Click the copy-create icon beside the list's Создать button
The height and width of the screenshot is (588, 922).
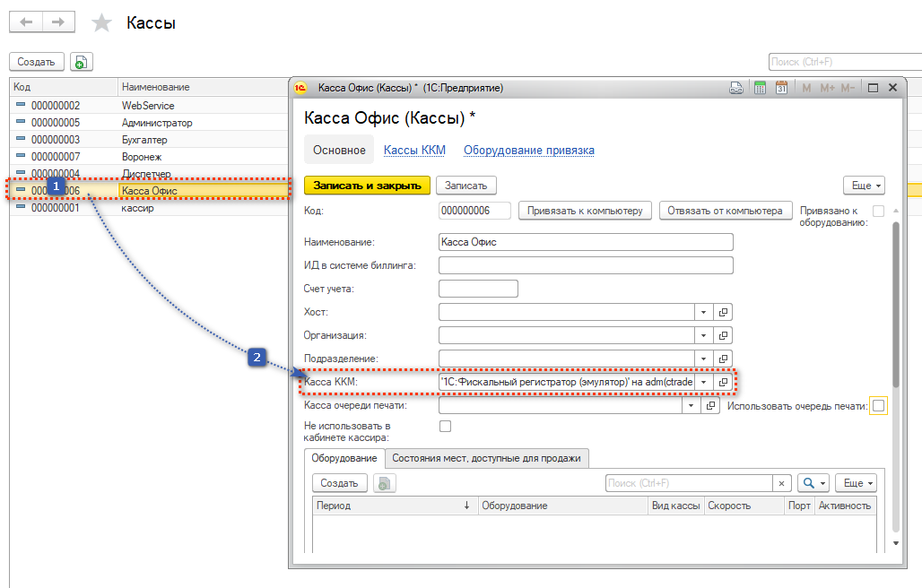point(82,62)
